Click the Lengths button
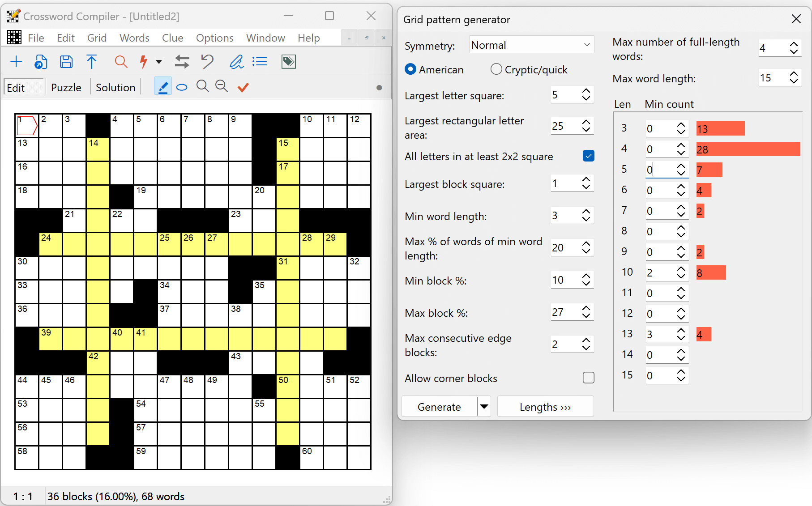The width and height of the screenshot is (812, 506). pos(545,407)
